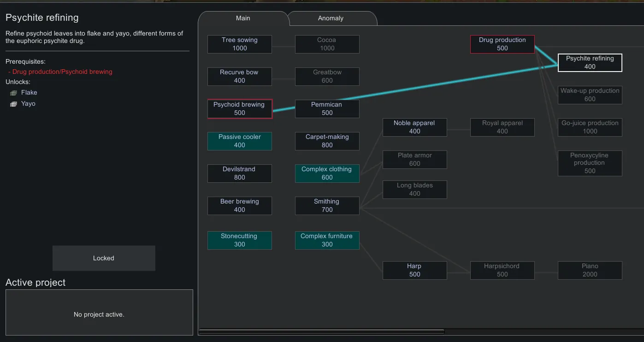
Task: Select the Noble apparel research node
Action: [414, 127]
